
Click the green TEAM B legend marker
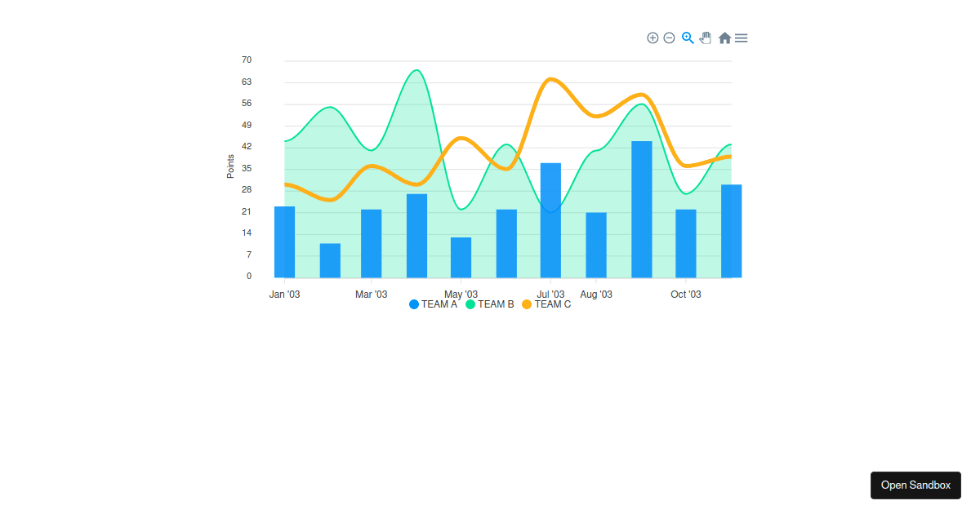point(470,304)
